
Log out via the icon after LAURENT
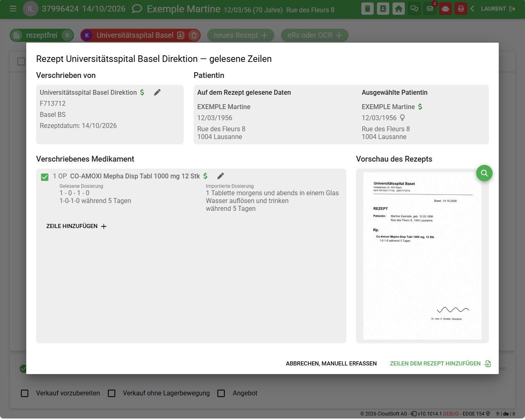click(512, 9)
